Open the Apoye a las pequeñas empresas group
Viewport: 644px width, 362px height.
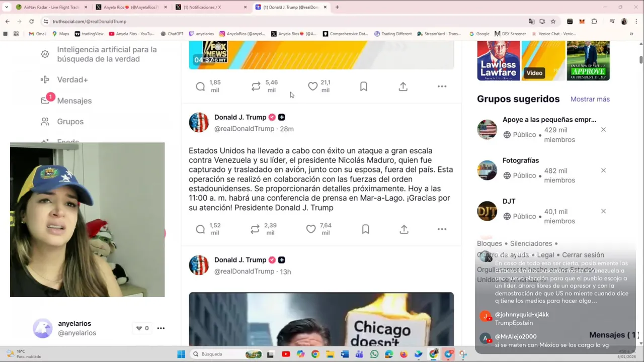pyautogui.click(x=549, y=120)
